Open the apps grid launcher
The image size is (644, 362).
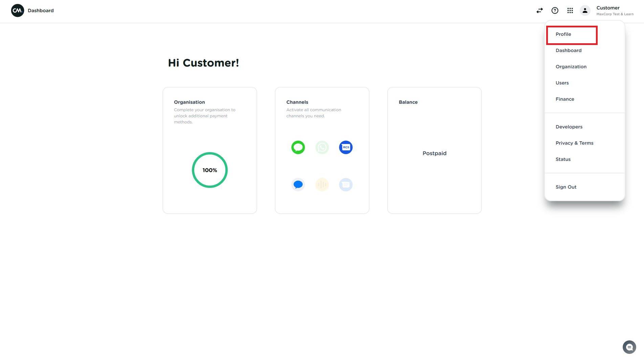click(570, 10)
